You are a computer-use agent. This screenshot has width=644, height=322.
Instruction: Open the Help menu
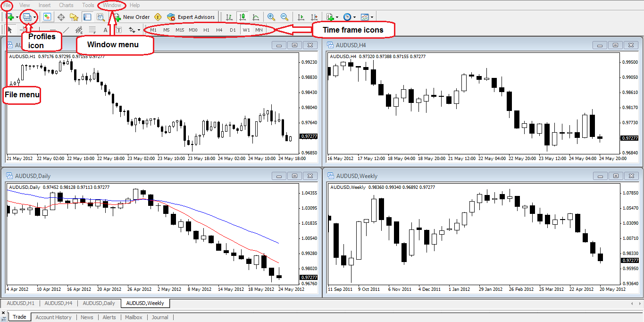click(x=134, y=5)
